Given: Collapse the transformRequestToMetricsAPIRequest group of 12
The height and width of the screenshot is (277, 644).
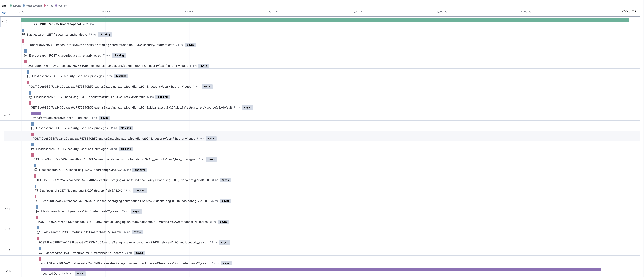Looking at the screenshot, I should click(x=5, y=115).
